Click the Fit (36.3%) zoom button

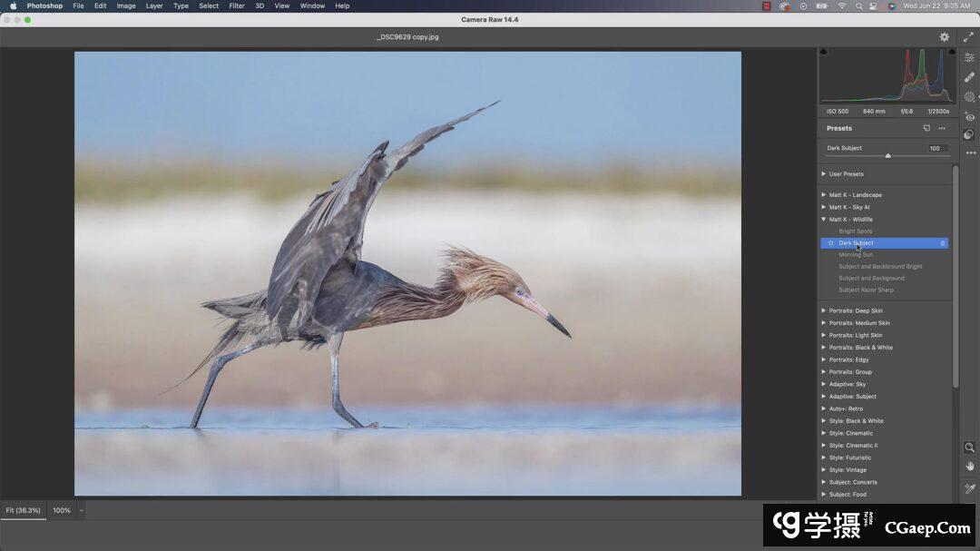[x=23, y=510]
